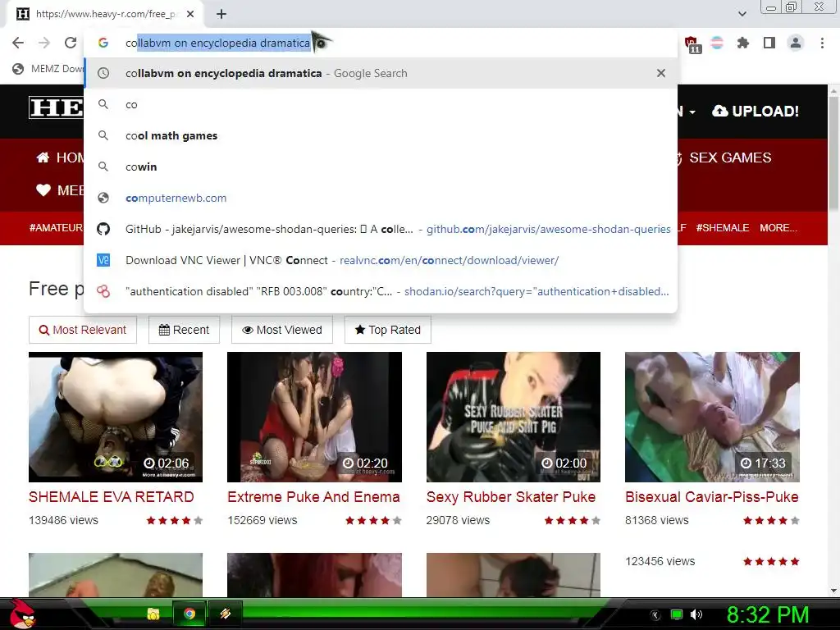Click the GitHub octocat icon in suggestions
Screen dimensions: 840x630
pyautogui.click(x=103, y=229)
